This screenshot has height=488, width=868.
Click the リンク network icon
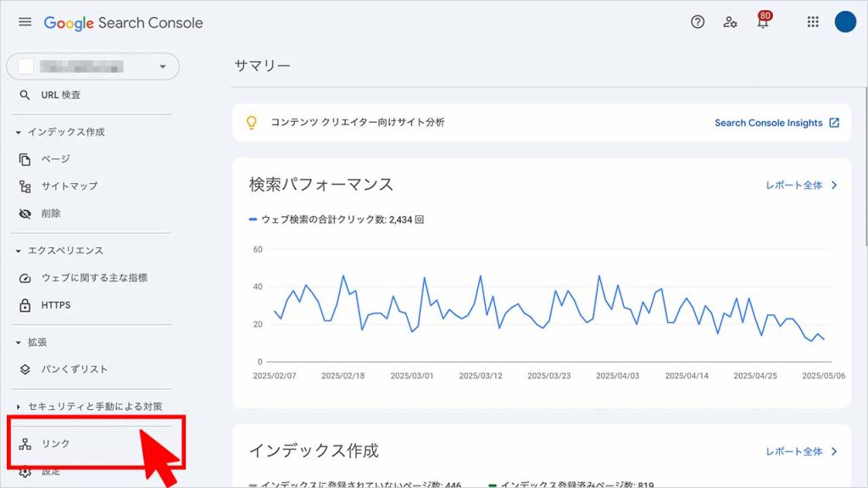25,444
